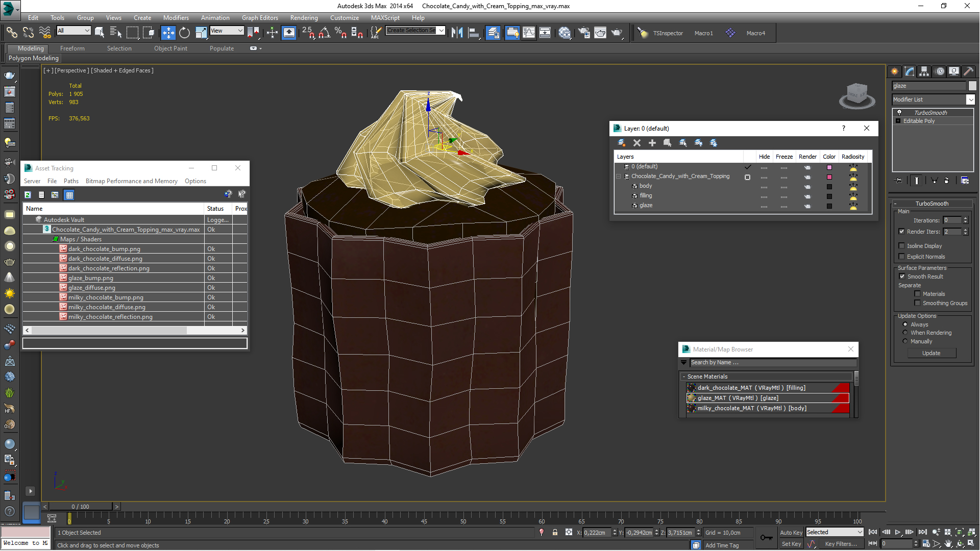This screenshot has width=980, height=551.
Task: Switch to the Freeform ribbon tab
Action: point(72,48)
